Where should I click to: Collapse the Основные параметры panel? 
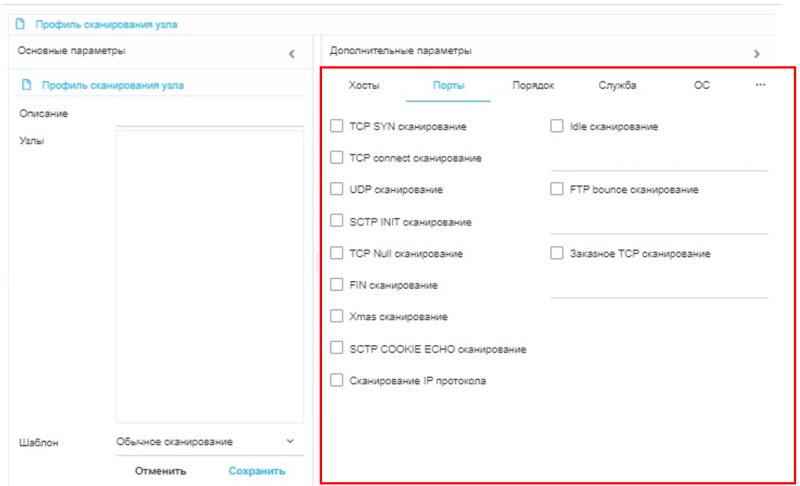pos(291,53)
